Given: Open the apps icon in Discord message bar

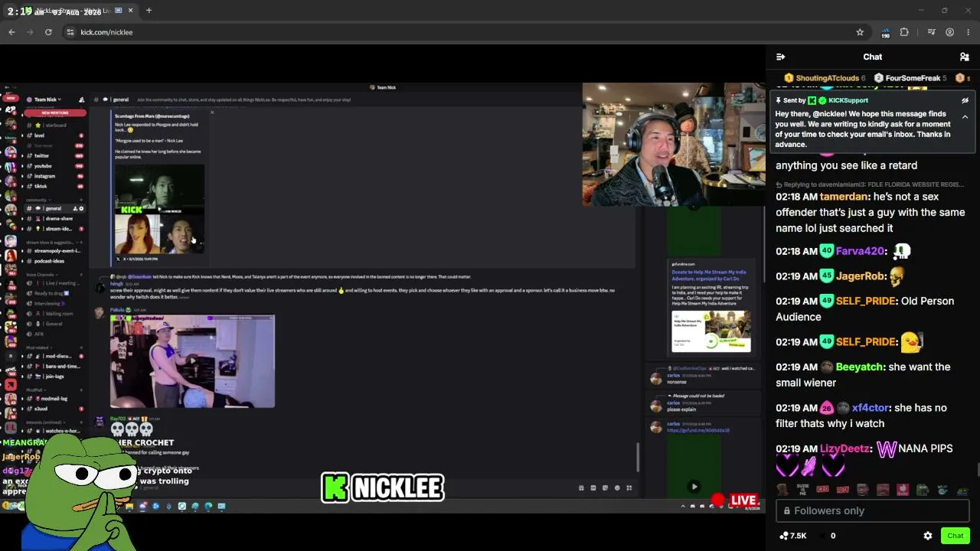Looking at the screenshot, I should click(x=629, y=487).
